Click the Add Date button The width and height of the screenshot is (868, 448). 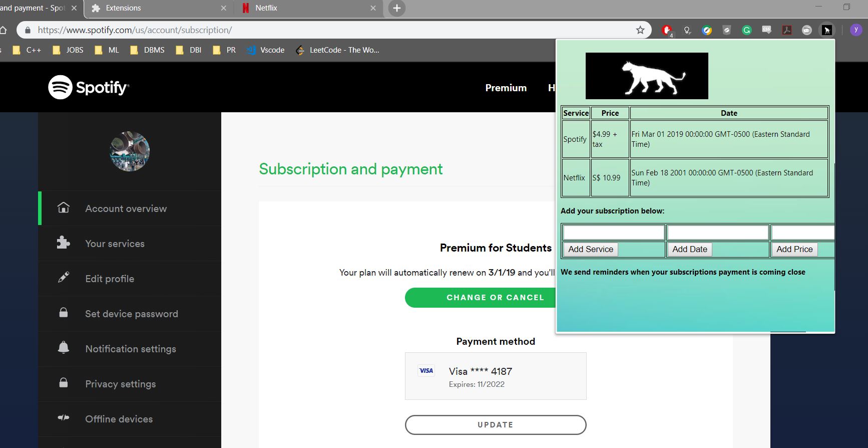(690, 249)
